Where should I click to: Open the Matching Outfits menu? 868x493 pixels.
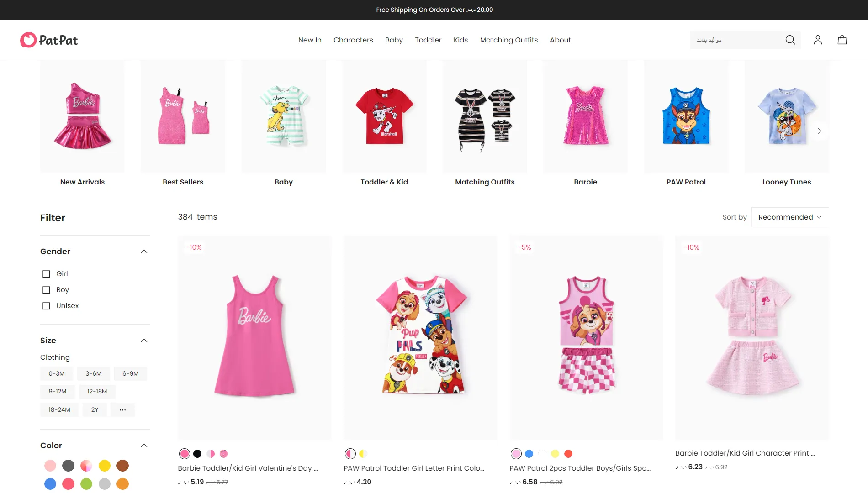509,40
